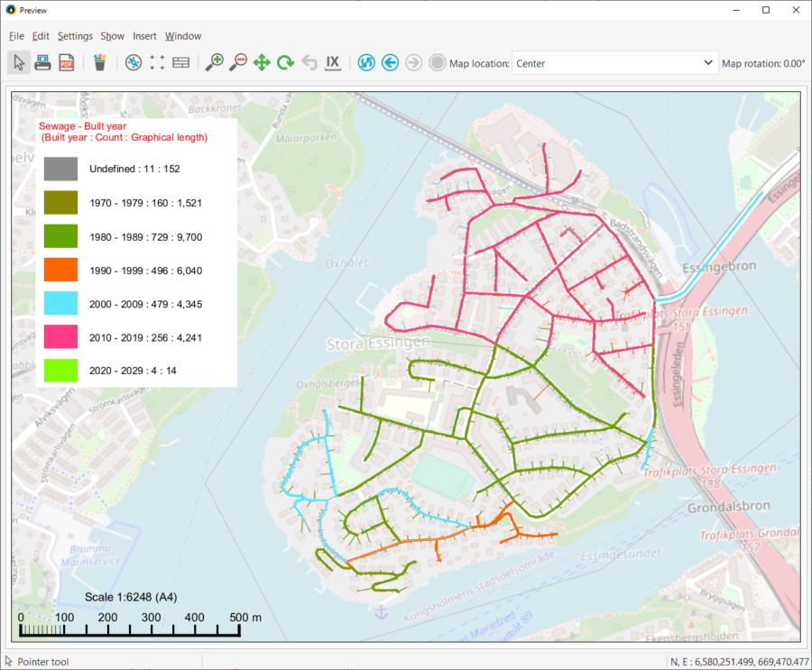Select the pointer arrow tool
The width and height of the screenshot is (812, 670).
[x=19, y=62]
